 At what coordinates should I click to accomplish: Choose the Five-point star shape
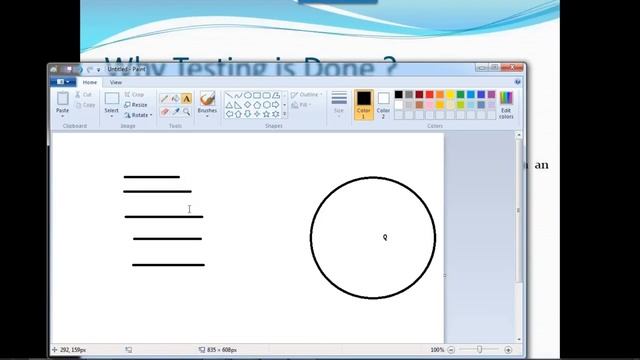(x=267, y=114)
